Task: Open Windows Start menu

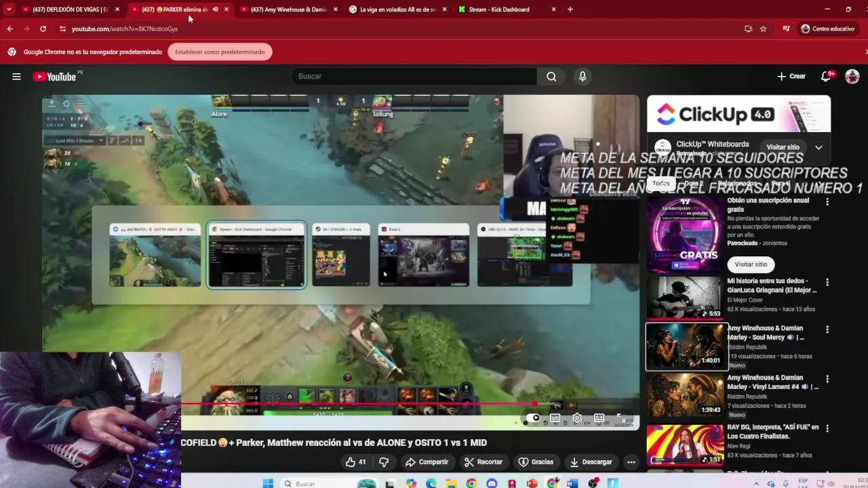Action: [268, 483]
